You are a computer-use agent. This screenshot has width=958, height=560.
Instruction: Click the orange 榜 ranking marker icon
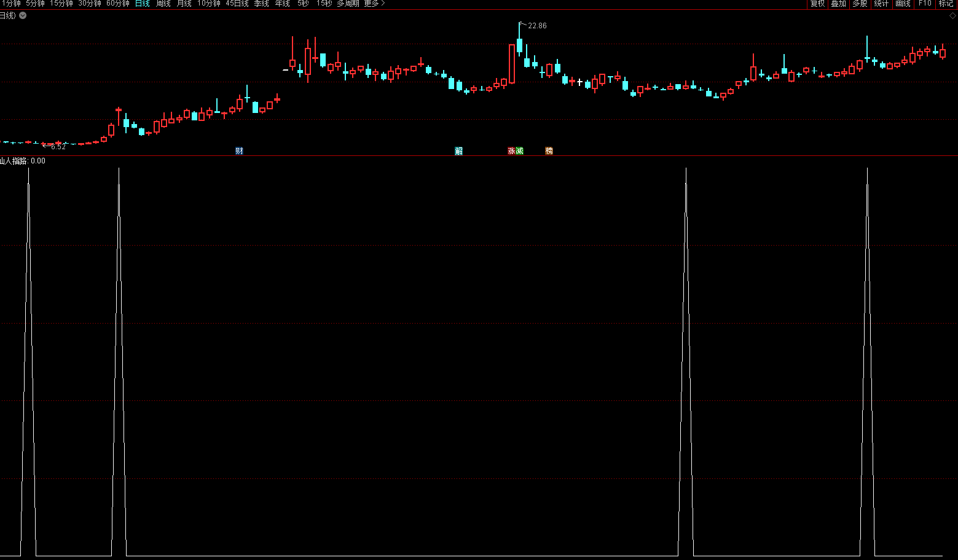549,151
